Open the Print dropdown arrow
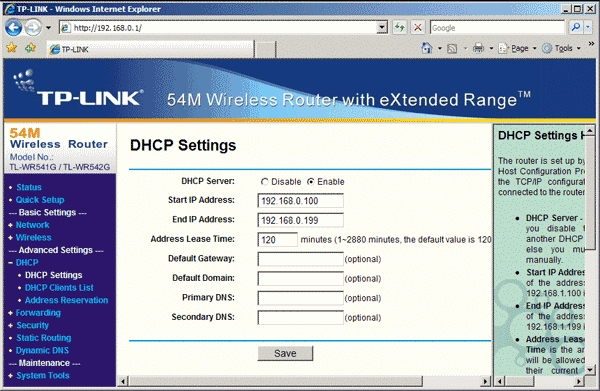600x391 pixels. (491, 49)
